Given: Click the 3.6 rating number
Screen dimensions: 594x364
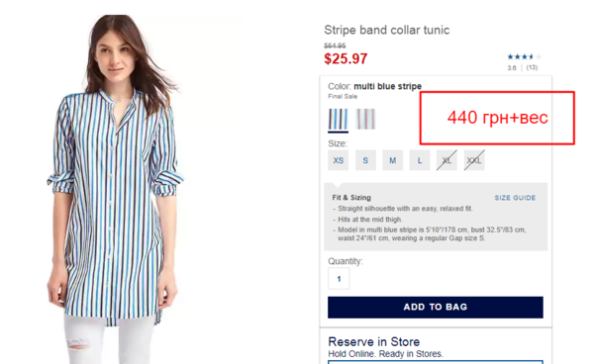Looking at the screenshot, I should pyautogui.click(x=512, y=67).
